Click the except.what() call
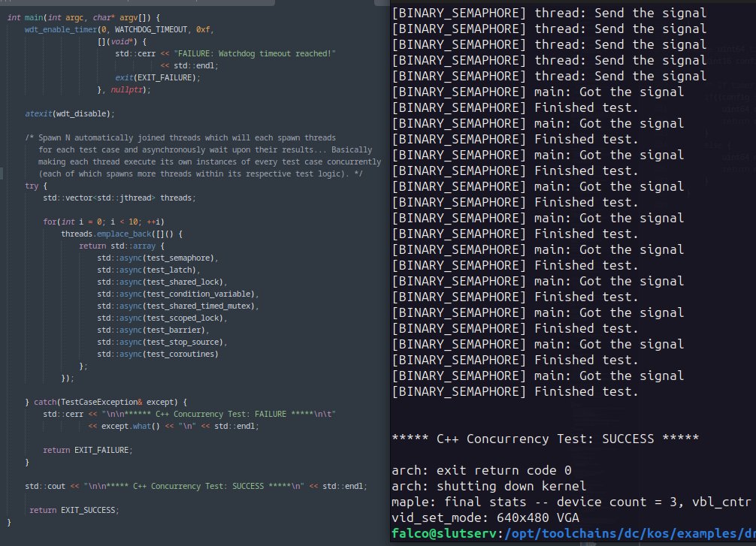This screenshot has height=546, width=756. [130, 426]
